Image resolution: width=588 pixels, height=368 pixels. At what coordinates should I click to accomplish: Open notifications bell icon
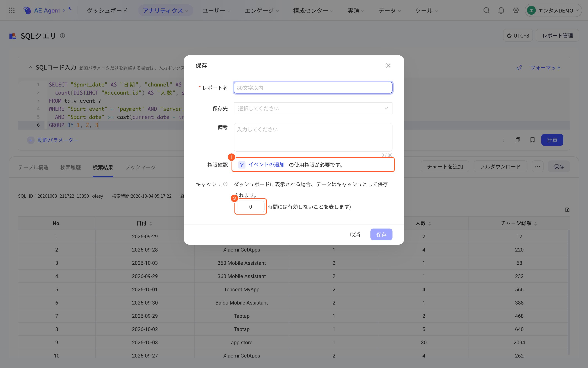501,10
